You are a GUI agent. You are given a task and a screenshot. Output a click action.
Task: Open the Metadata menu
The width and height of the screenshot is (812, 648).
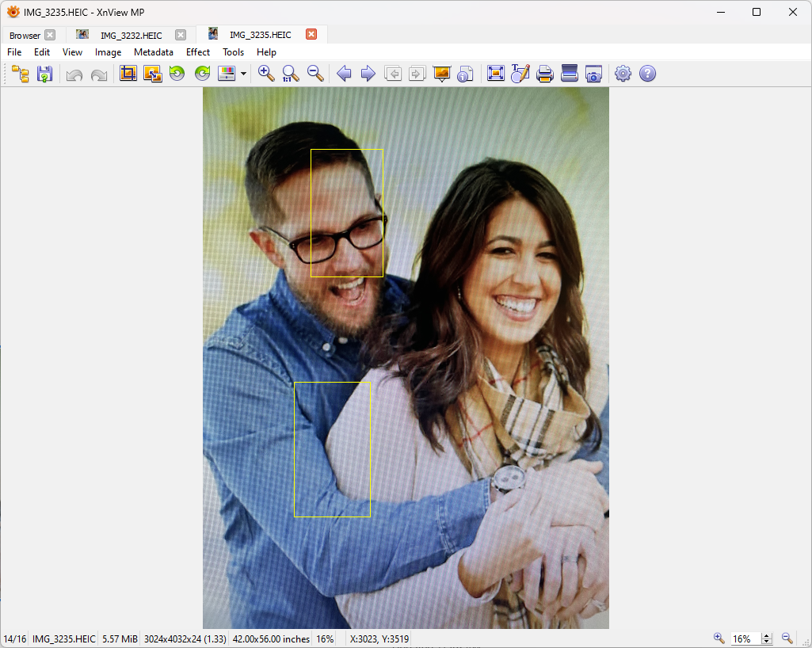point(153,52)
